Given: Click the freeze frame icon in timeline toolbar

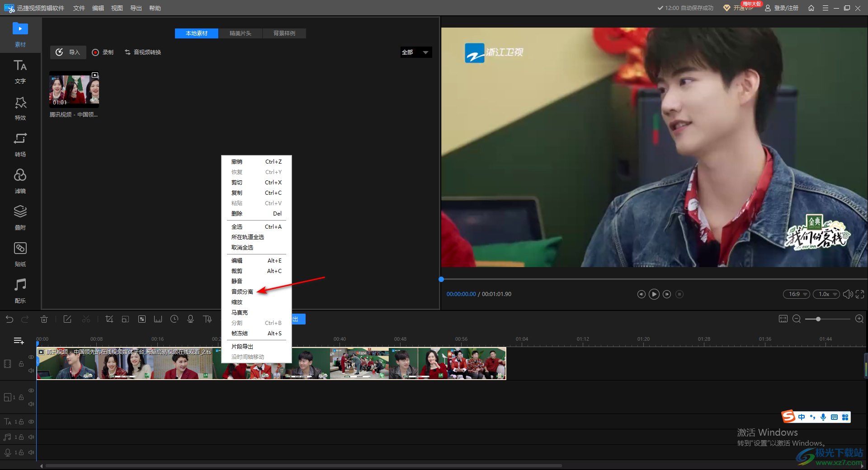Looking at the screenshot, I should [x=158, y=319].
